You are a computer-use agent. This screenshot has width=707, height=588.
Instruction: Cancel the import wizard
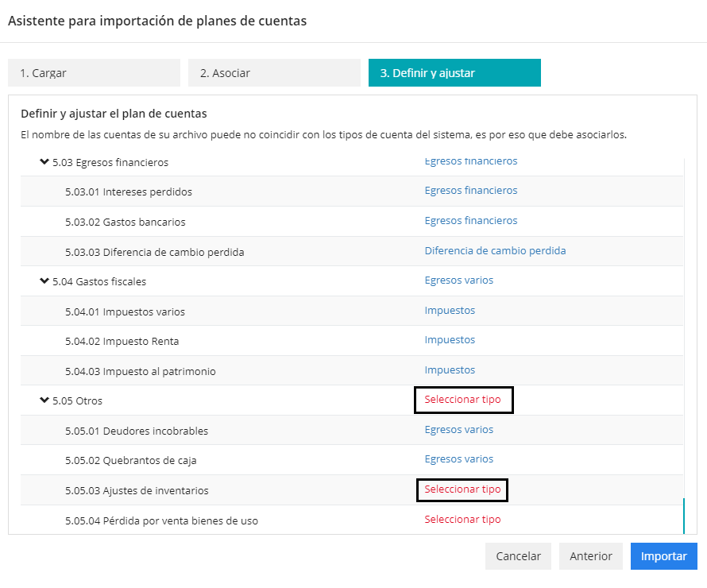[x=518, y=556]
